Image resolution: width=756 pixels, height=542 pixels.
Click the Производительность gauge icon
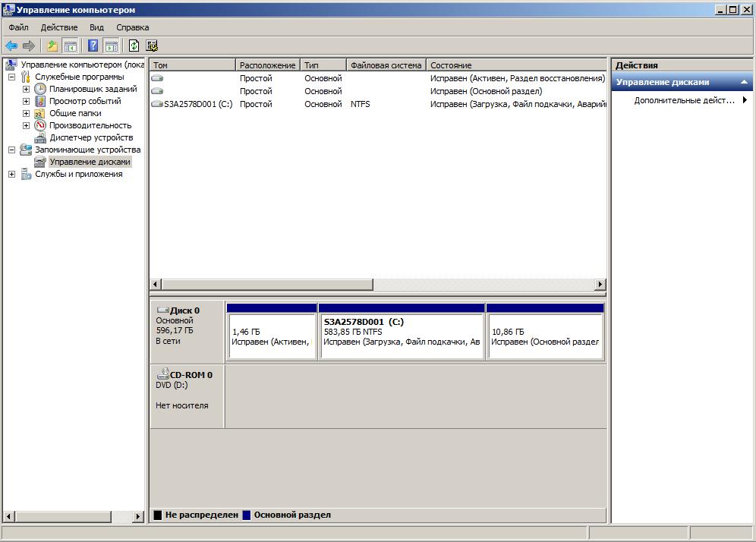point(40,125)
